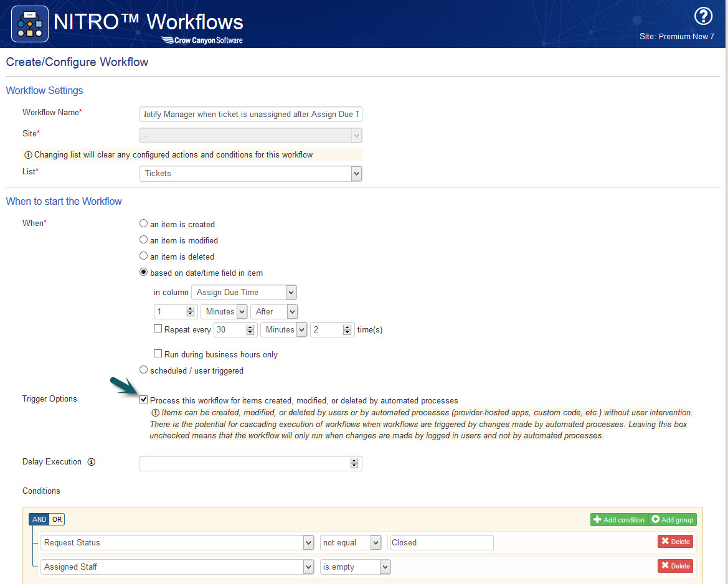
Task: Click the 'When to start the Workflow' heading
Action: 64,202
